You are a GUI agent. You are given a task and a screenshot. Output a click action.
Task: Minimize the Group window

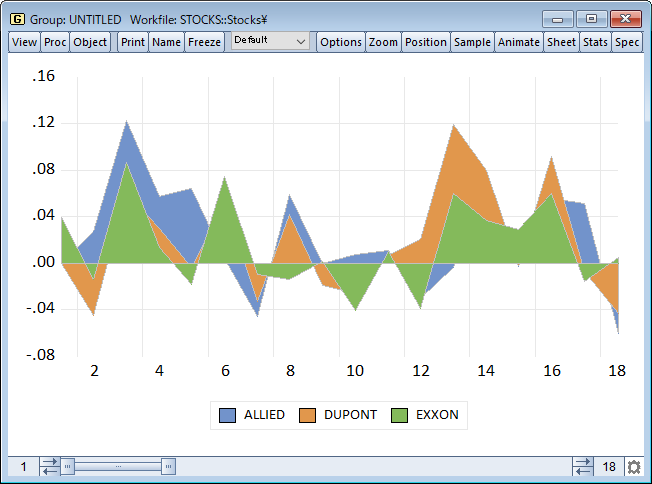click(x=558, y=19)
